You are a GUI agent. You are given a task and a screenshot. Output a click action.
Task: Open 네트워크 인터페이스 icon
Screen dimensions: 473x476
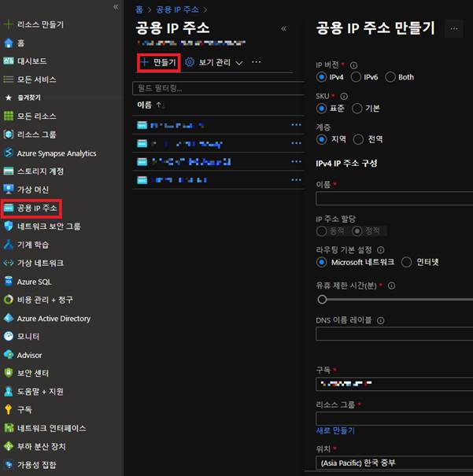[x=9, y=428]
